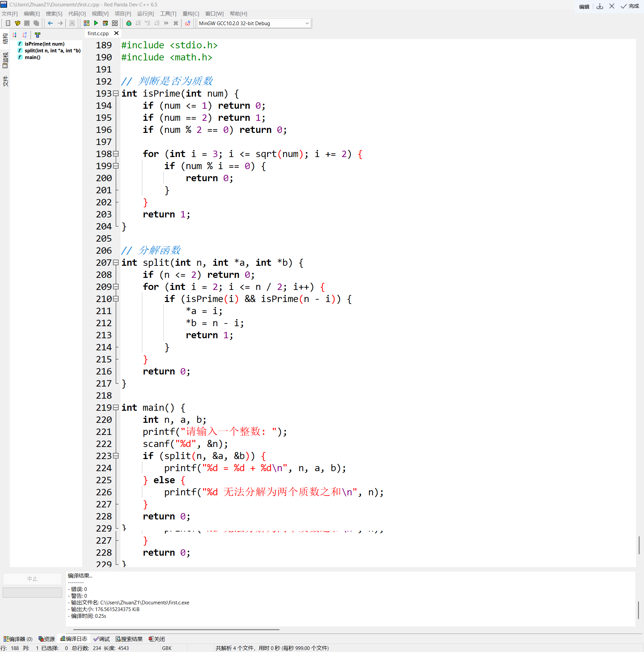This screenshot has width=644, height=652.
Task: Click the compile log horizontal scrollbar
Action: tap(176, 630)
